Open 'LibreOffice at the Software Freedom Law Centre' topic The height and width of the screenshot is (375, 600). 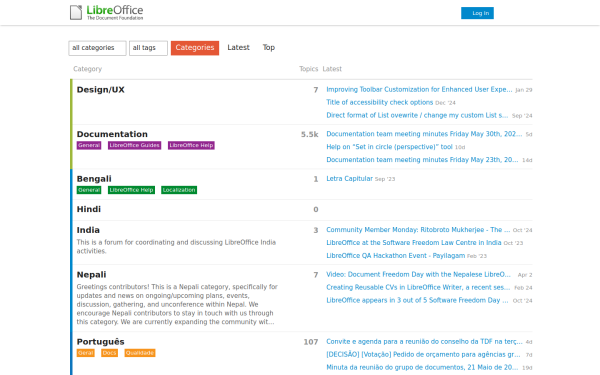coord(414,243)
